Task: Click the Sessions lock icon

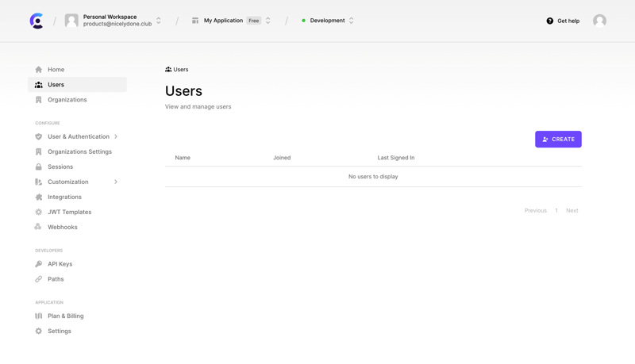Action: (38, 167)
